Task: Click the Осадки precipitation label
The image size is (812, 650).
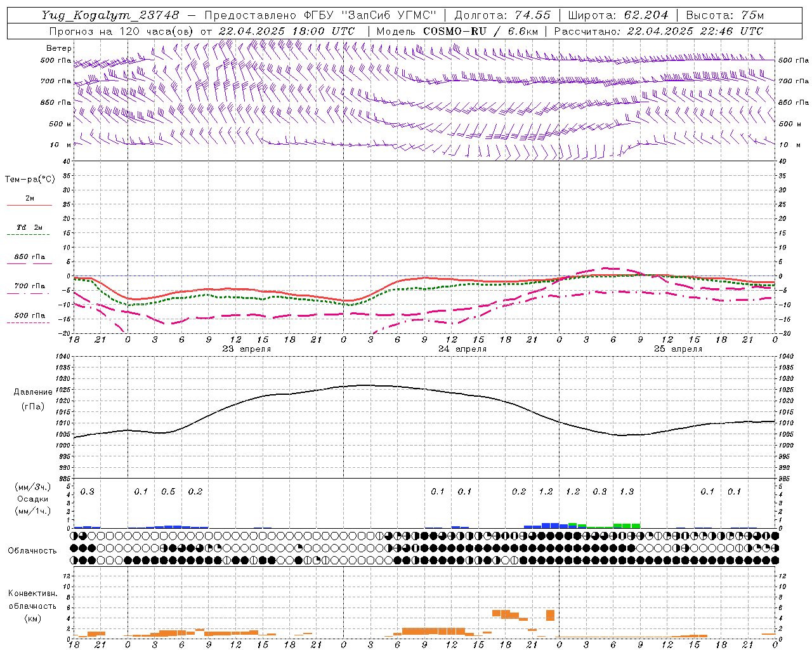Action: [x=32, y=500]
